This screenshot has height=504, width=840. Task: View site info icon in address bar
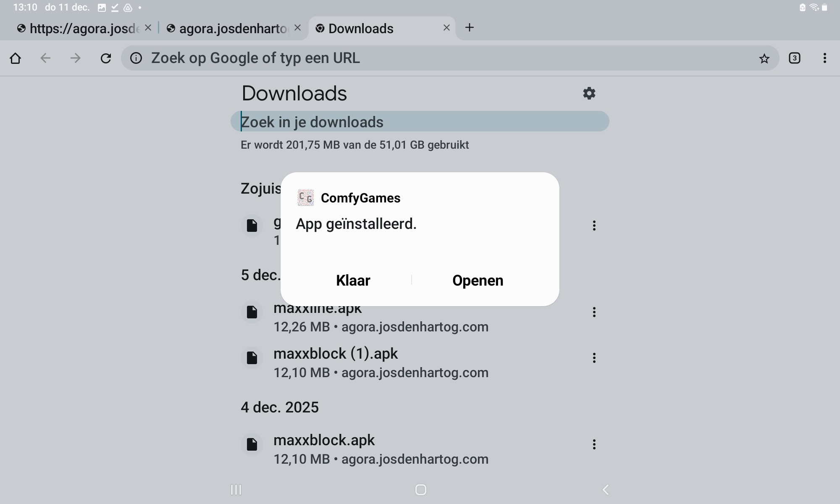(x=136, y=58)
